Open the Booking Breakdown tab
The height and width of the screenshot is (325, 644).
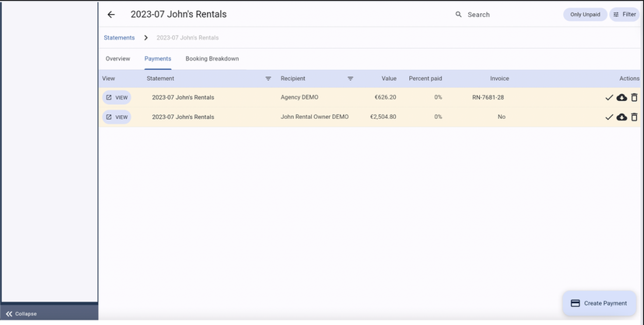tap(212, 58)
